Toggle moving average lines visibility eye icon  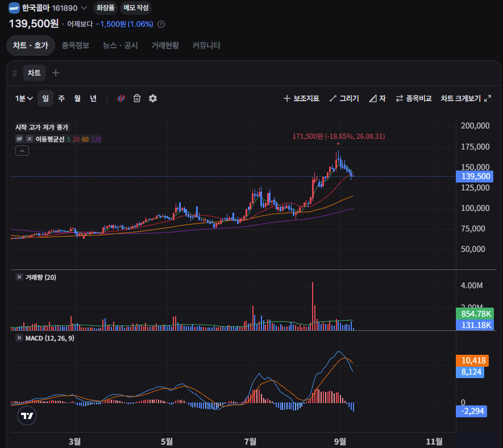point(19,139)
